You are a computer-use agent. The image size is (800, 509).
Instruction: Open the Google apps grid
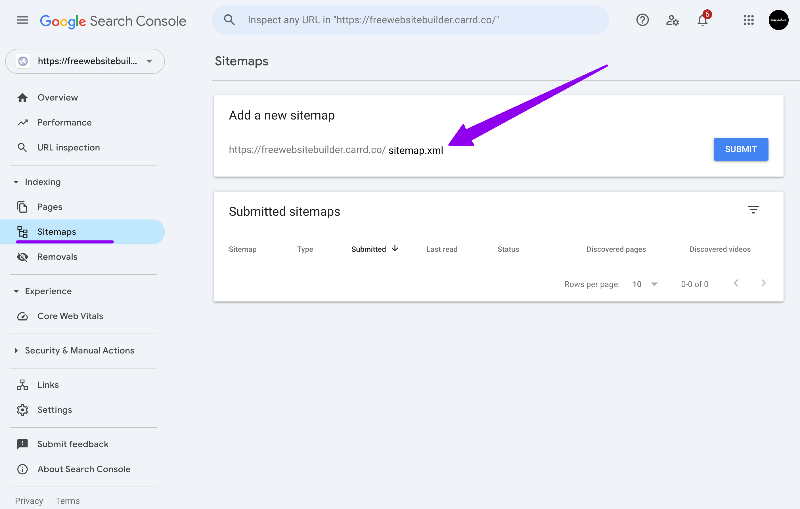(748, 20)
